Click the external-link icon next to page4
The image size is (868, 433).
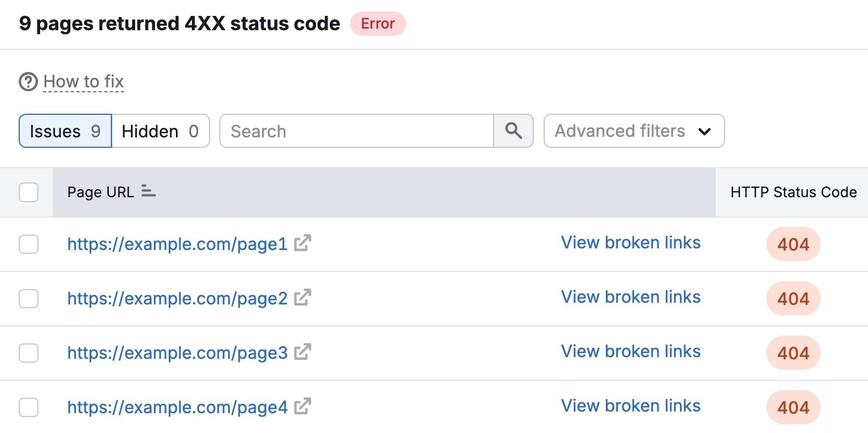(x=303, y=407)
